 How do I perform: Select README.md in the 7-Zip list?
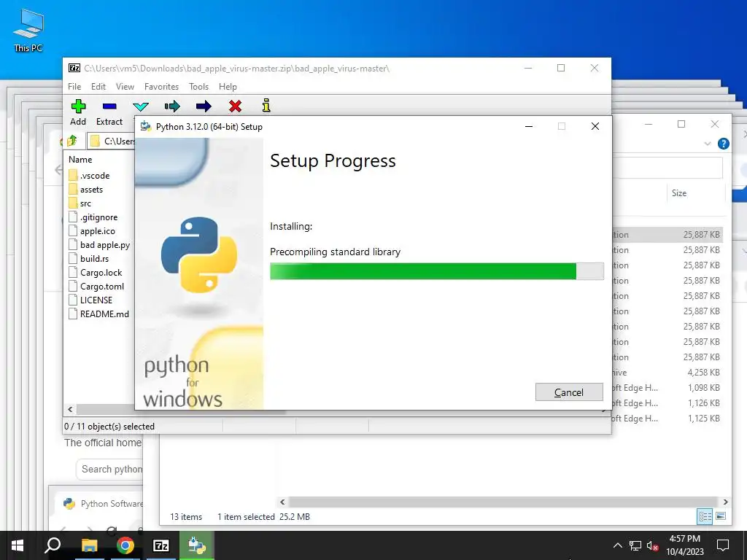point(99,314)
